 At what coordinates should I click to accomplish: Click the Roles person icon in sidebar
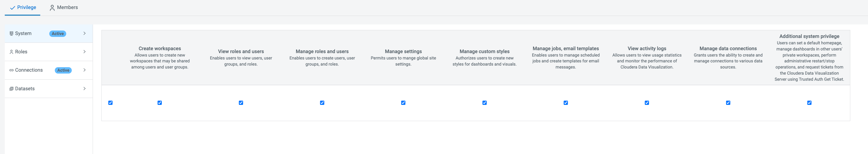coord(11,52)
